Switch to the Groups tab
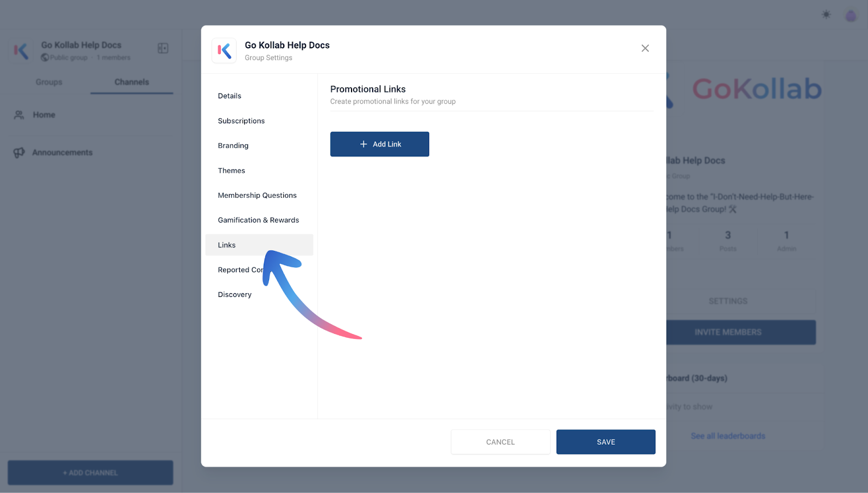The height and width of the screenshot is (493, 868). click(49, 82)
